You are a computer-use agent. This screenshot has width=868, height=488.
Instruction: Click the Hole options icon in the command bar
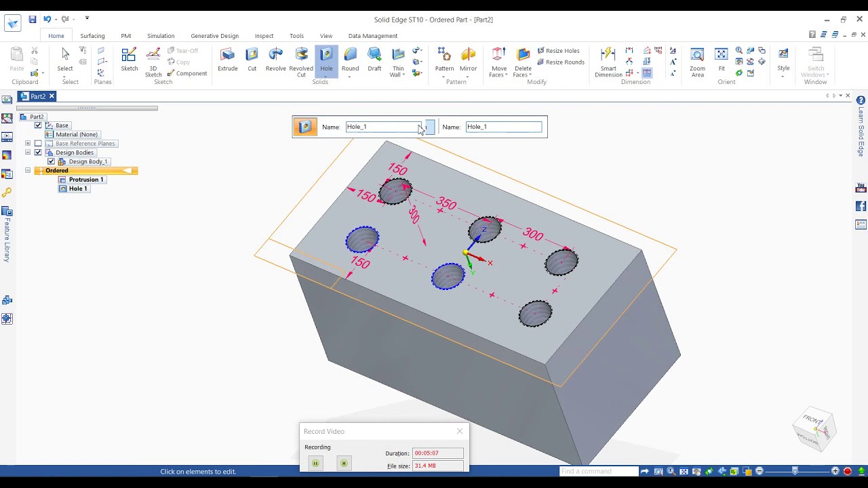click(305, 127)
